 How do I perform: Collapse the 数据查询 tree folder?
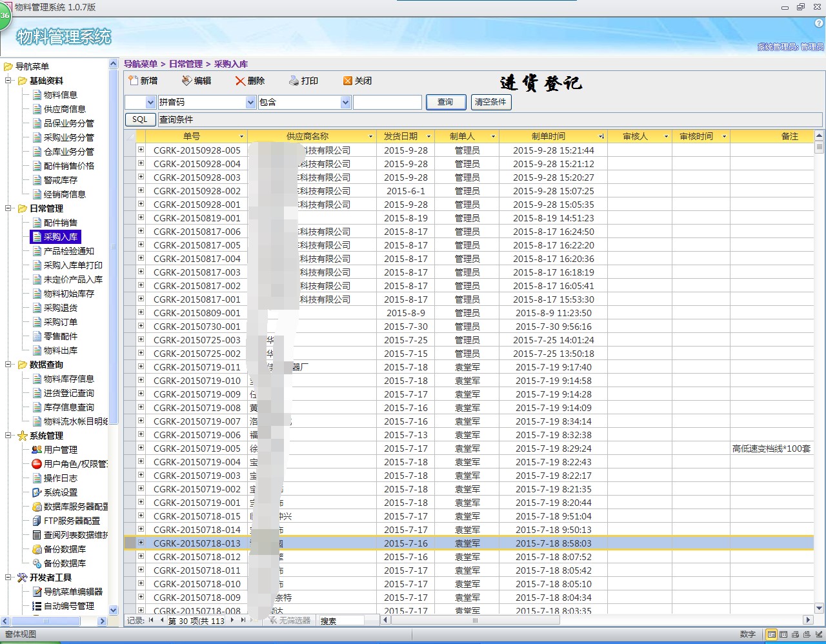(x=9, y=365)
